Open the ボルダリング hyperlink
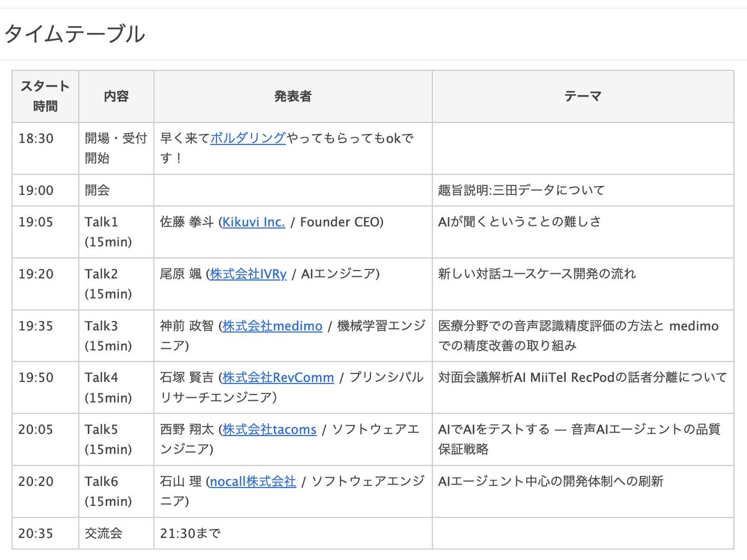 pyautogui.click(x=247, y=138)
